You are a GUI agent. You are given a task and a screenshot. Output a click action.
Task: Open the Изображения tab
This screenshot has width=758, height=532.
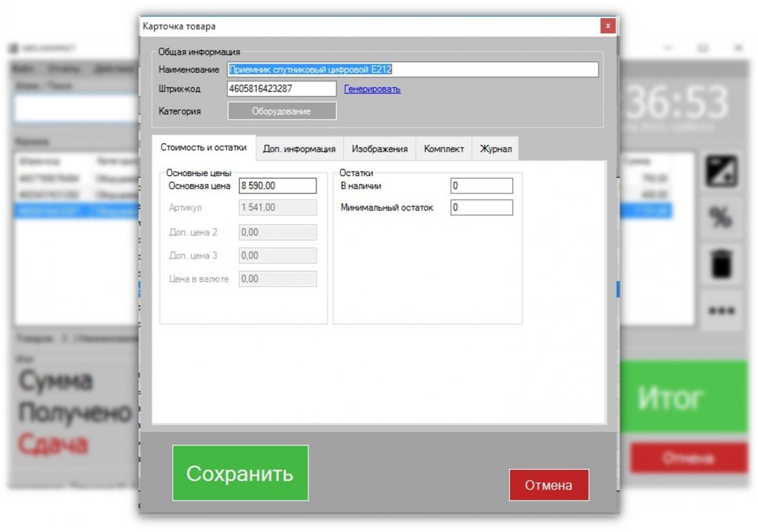pos(380,149)
